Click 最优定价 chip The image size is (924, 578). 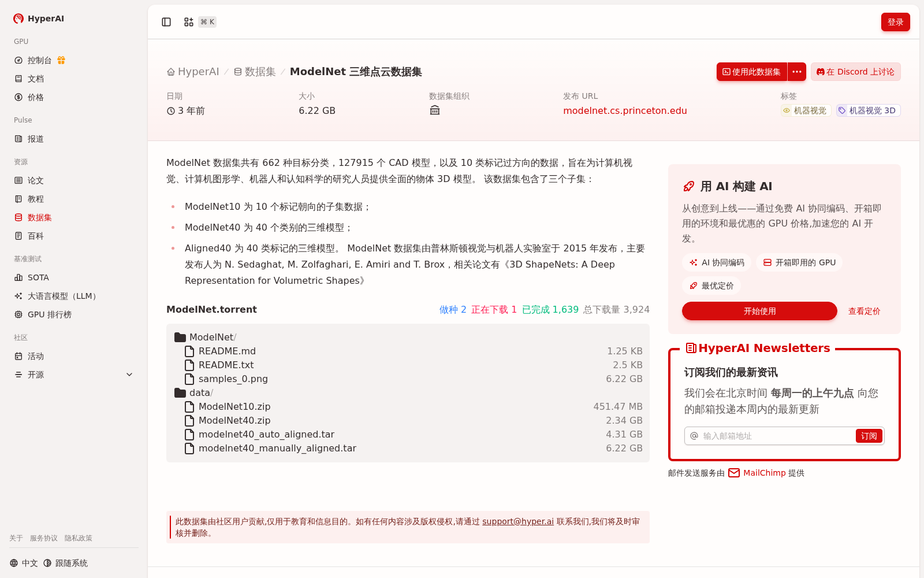click(711, 286)
